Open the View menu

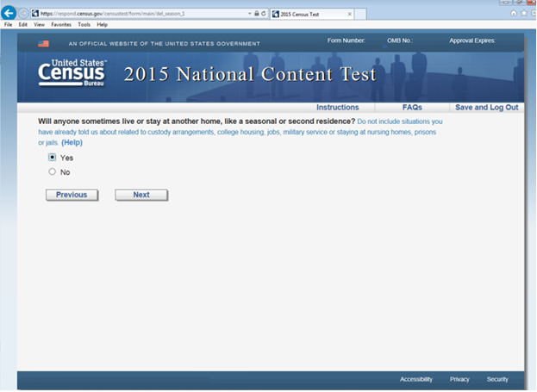(39, 25)
